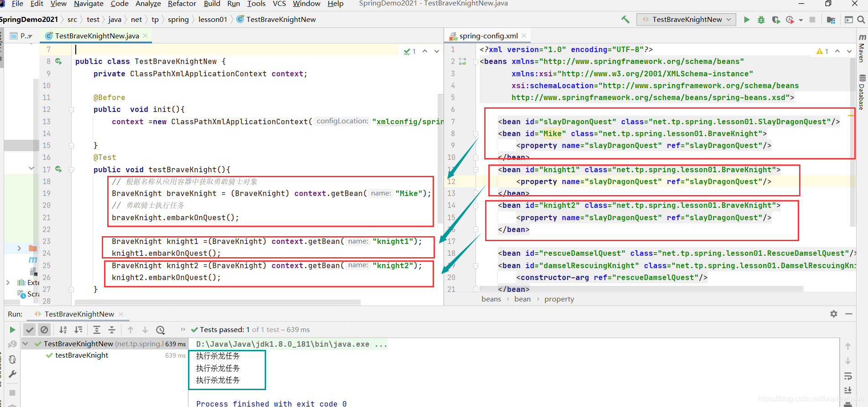Click the 'lesson01' breadcrumb in the navigation bar

coord(213,20)
